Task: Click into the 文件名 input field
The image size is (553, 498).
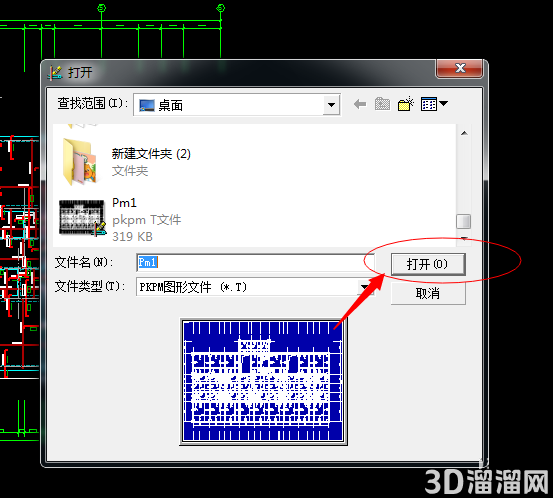Action: point(255,263)
